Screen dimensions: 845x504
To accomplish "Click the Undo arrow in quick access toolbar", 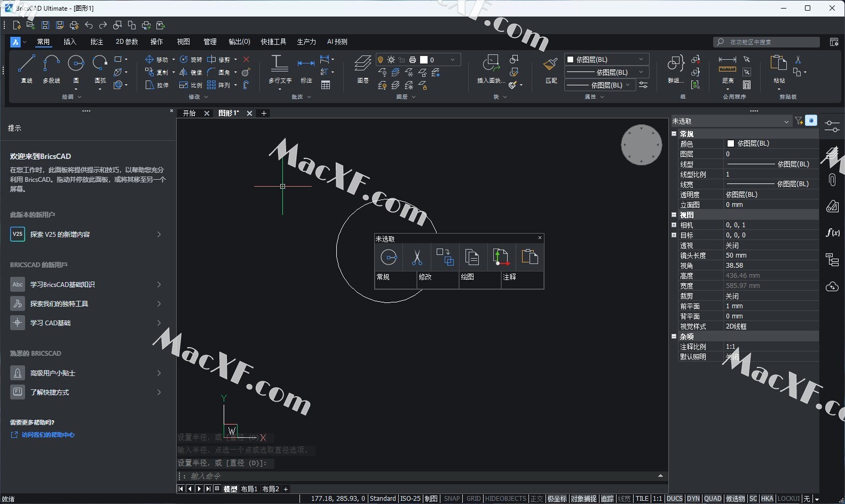I will pos(89,25).
